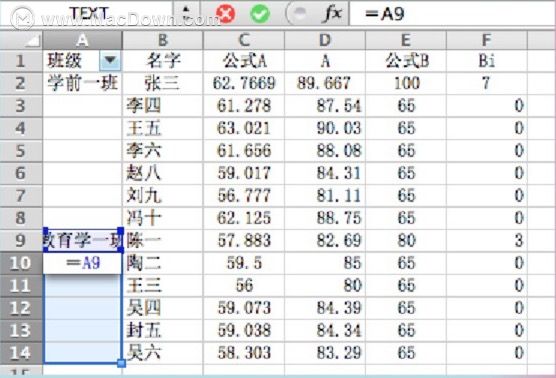Click the cell showing 57.883
This screenshot has height=378, width=556.
pyautogui.click(x=244, y=240)
